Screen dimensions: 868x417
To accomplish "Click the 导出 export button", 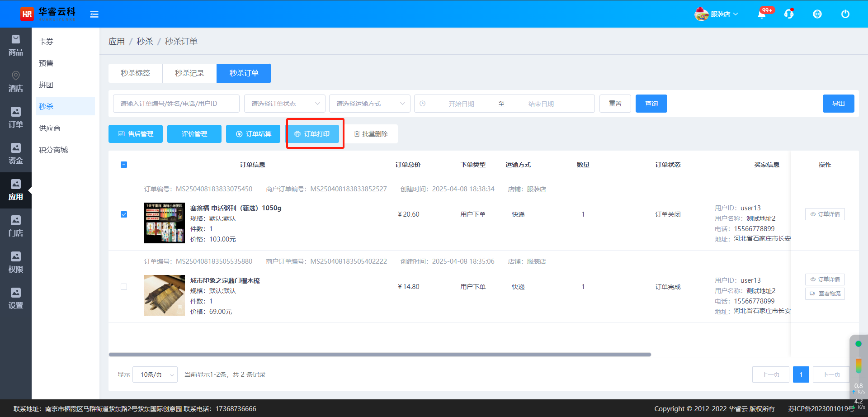I will 838,104.
